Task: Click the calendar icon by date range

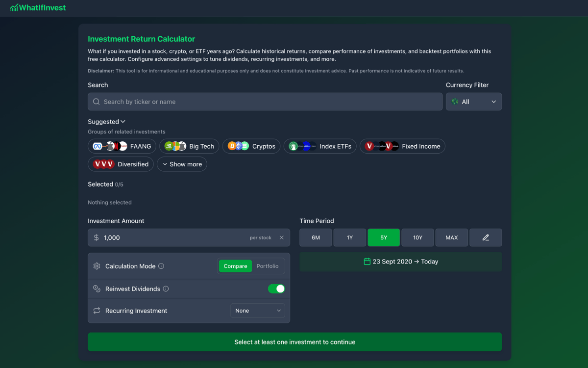Action: coord(367,262)
